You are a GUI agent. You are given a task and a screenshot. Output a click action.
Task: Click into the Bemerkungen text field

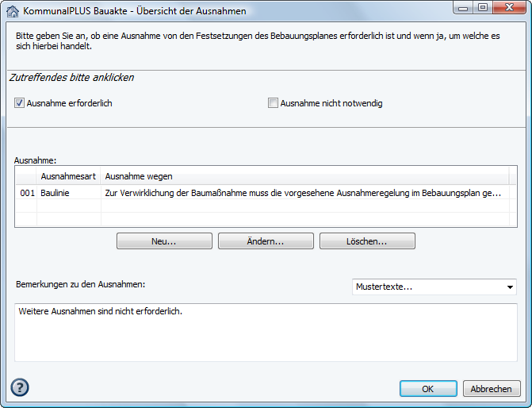266,332
